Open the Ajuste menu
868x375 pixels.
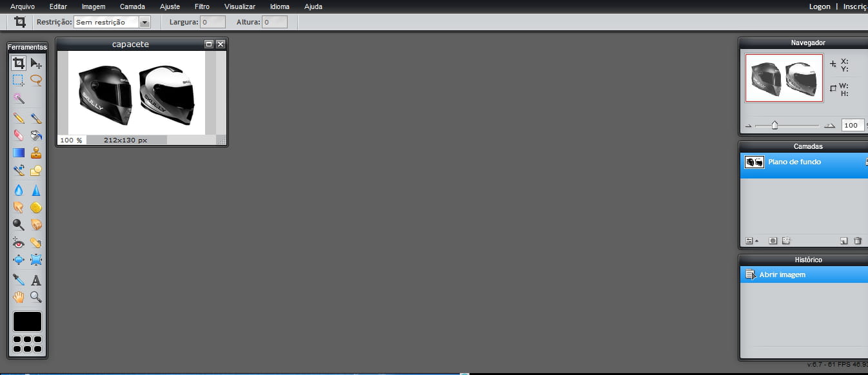coord(170,6)
